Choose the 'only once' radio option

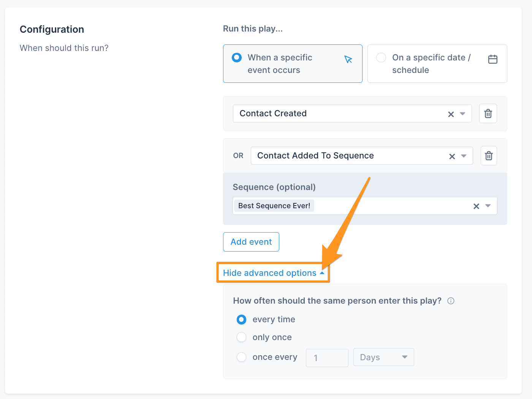tap(241, 337)
